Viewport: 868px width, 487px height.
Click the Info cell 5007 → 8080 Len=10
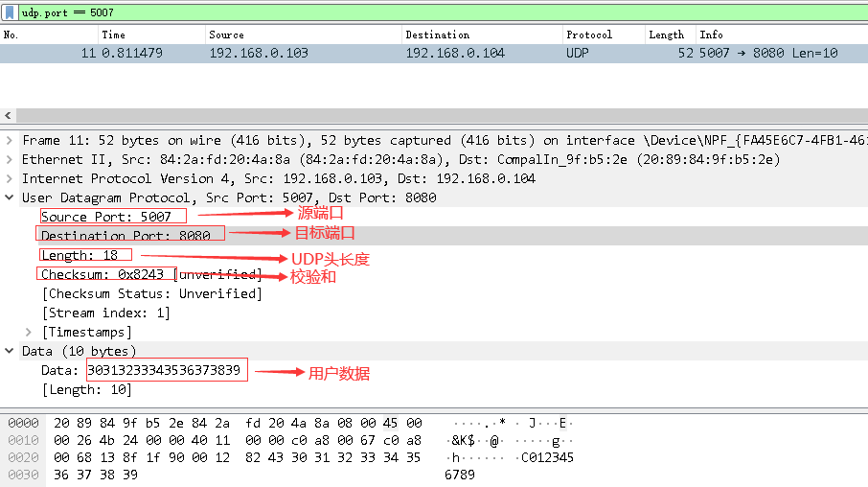(768, 53)
